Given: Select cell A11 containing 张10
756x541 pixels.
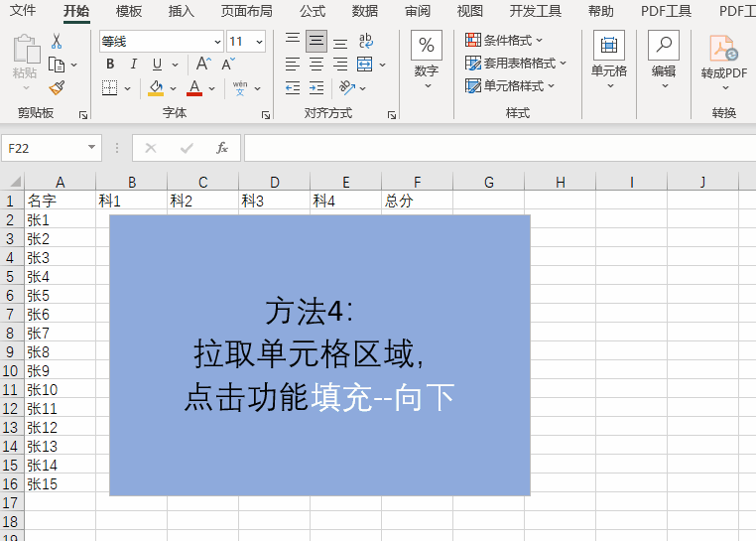Looking at the screenshot, I should point(60,389).
